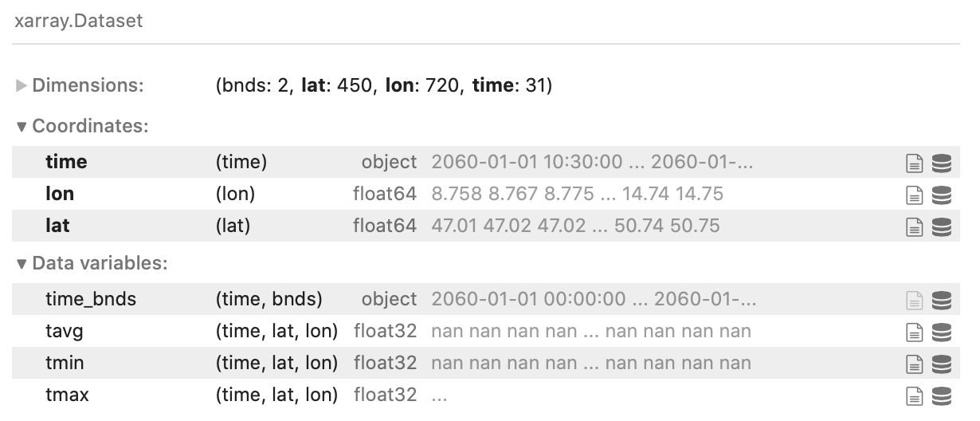Screen dimensions: 980x421
Task: Toggle data repr for tmin variable
Action: (x=941, y=364)
